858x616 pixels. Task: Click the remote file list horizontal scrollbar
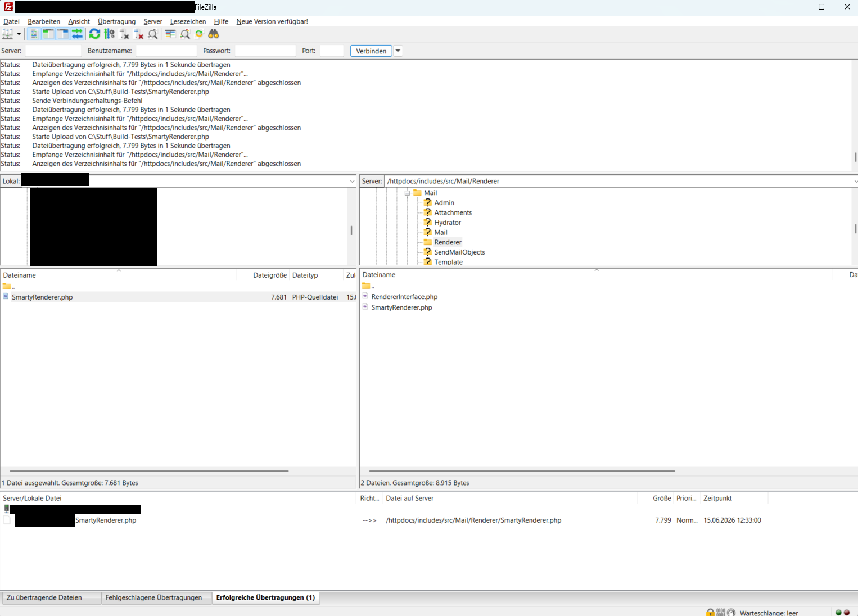[x=522, y=471]
